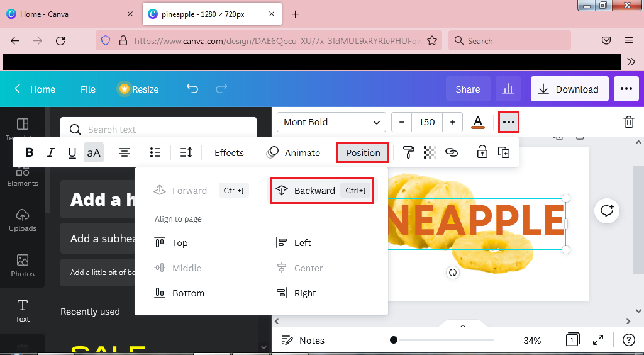The image size is (644, 355).
Task: Open Uploads in side panel
Action: click(x=23, y=221)
